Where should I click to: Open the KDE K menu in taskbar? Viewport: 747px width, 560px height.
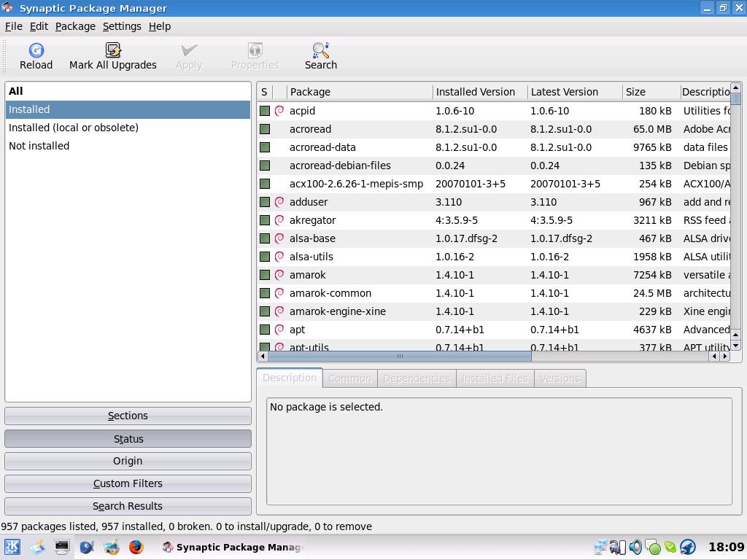12,547
